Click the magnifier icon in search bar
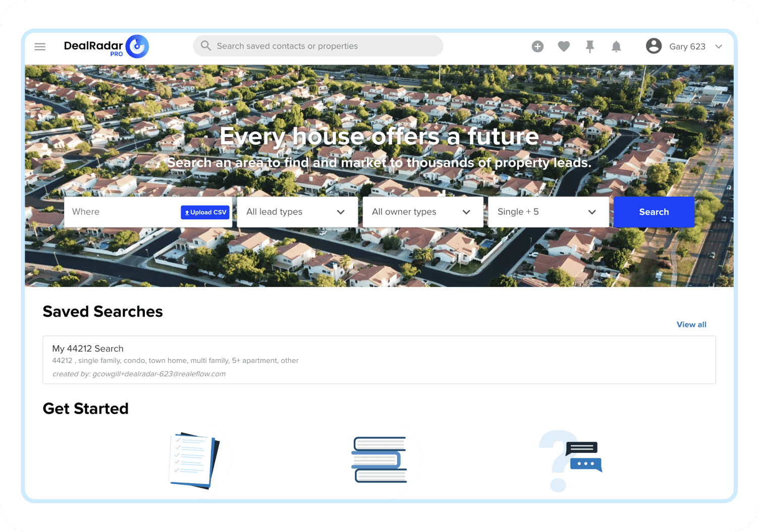 coord(205,46)
